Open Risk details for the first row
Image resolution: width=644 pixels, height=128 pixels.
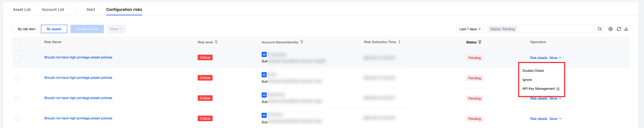[538, 58]
